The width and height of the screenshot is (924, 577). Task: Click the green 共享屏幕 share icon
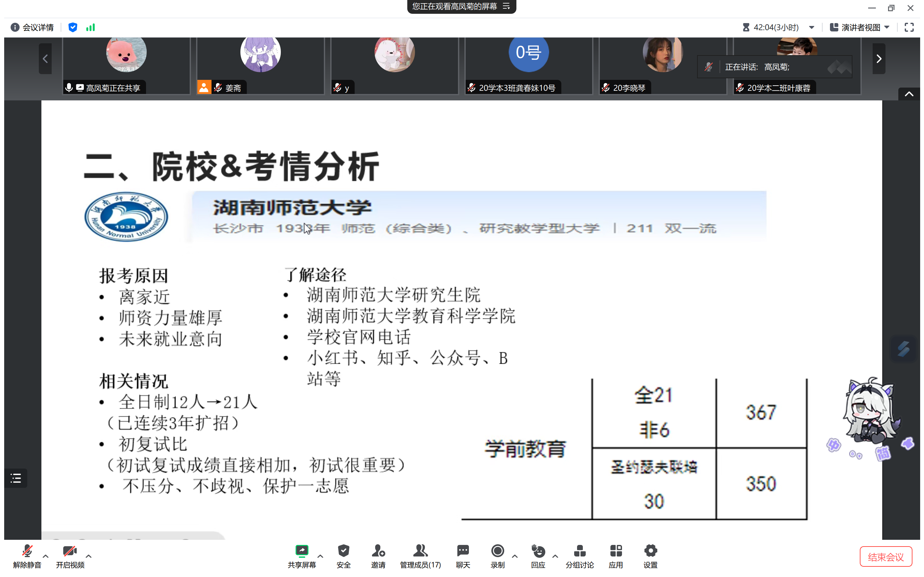[x=302, y=551]
